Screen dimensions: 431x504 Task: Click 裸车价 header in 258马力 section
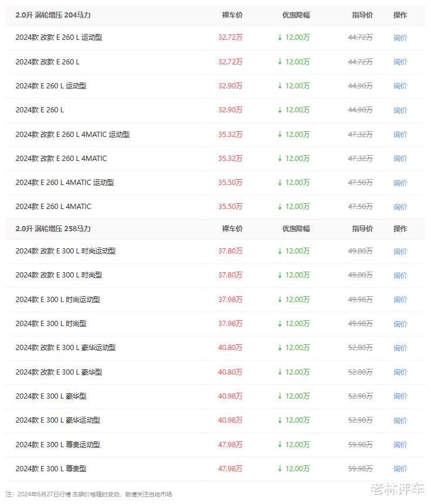pyautogui.click(x=232, y=229)
